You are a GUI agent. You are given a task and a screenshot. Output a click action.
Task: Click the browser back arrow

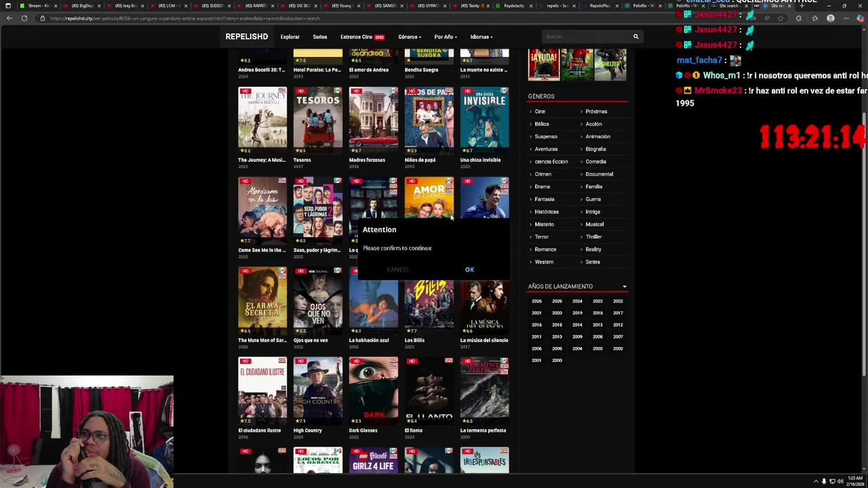tap(9, 18)
